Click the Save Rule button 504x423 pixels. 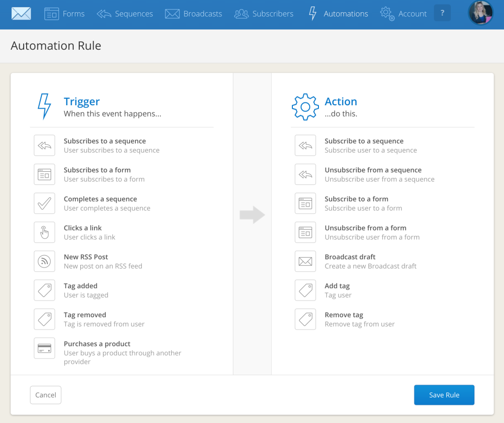[x=444, y=395]
